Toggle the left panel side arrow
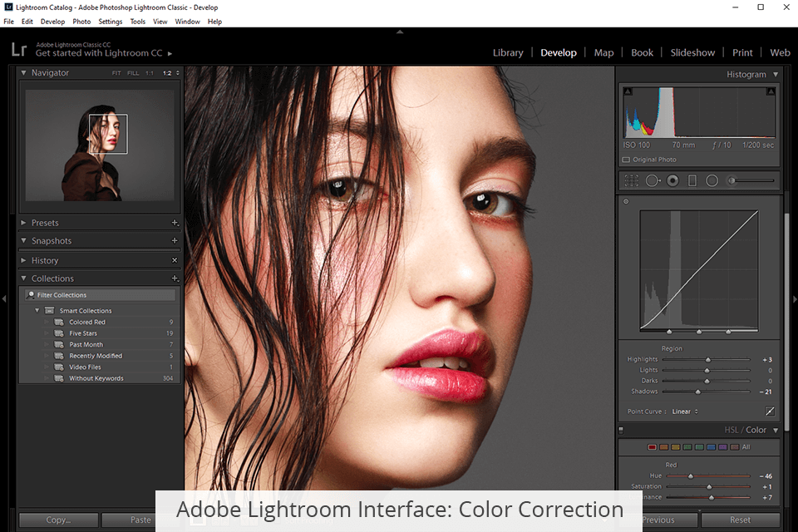Image resolution: width=798 pixels, height=532 pixels. pos(3,299)
